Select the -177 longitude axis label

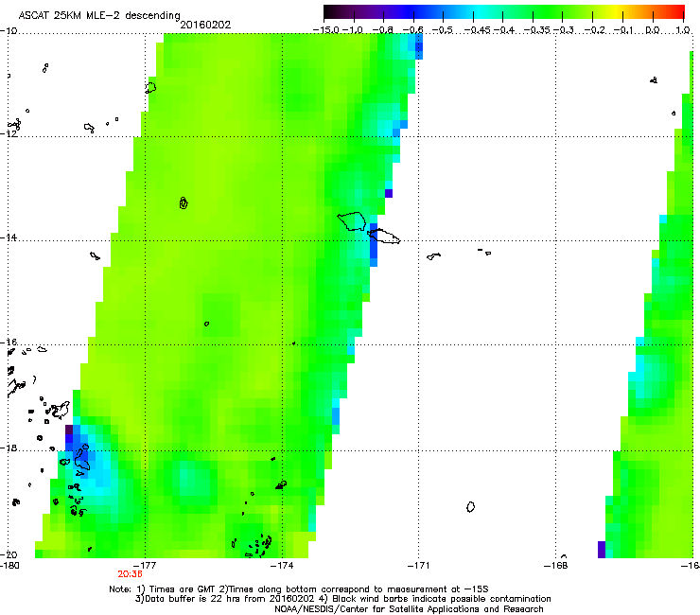pyautogui.click(x=146, y=566)
